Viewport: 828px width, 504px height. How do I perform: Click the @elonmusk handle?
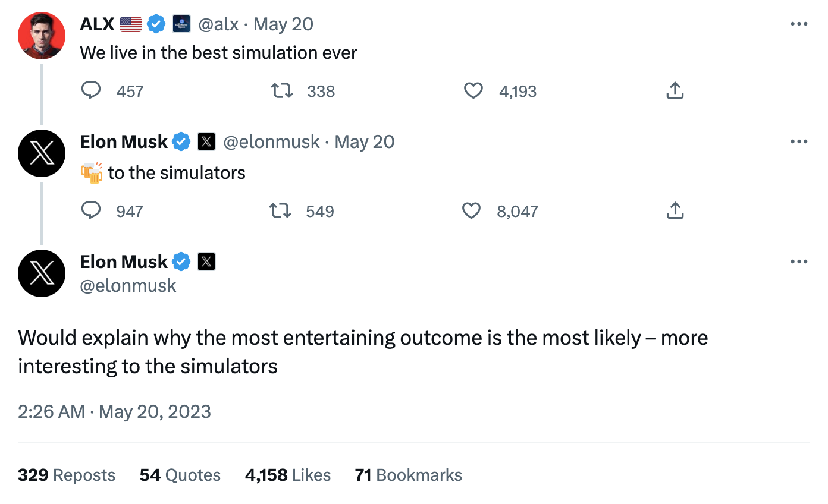[x=128, y=286]
